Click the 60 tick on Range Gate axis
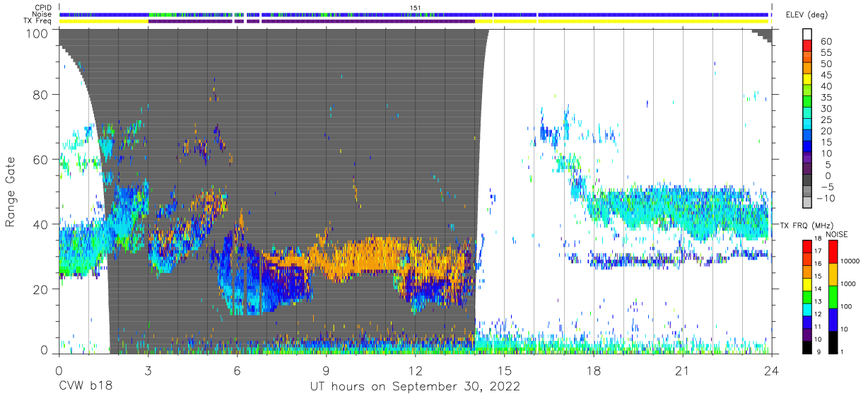This screenshot has height=401, width=868. coord(42,159)
